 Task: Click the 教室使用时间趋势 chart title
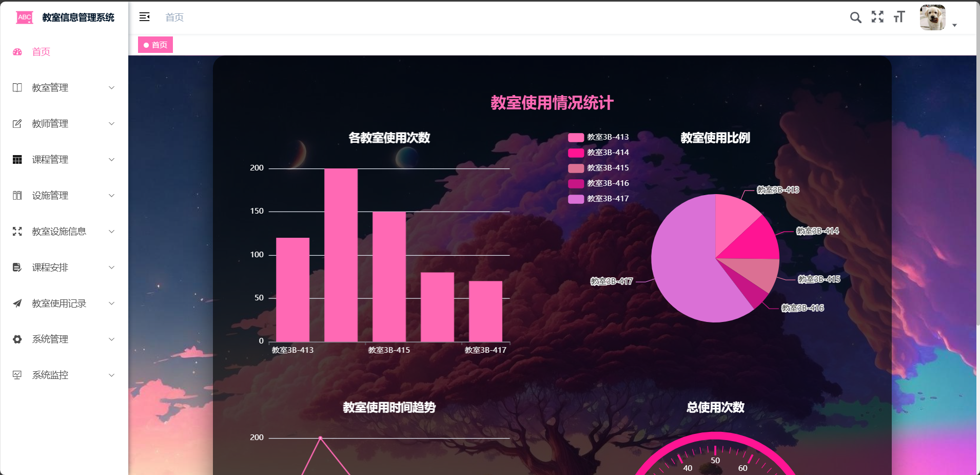[x=389, y=407]
